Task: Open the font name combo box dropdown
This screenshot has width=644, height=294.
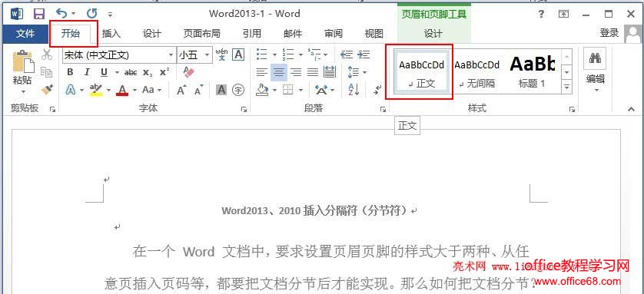Action: click(171, 55)
